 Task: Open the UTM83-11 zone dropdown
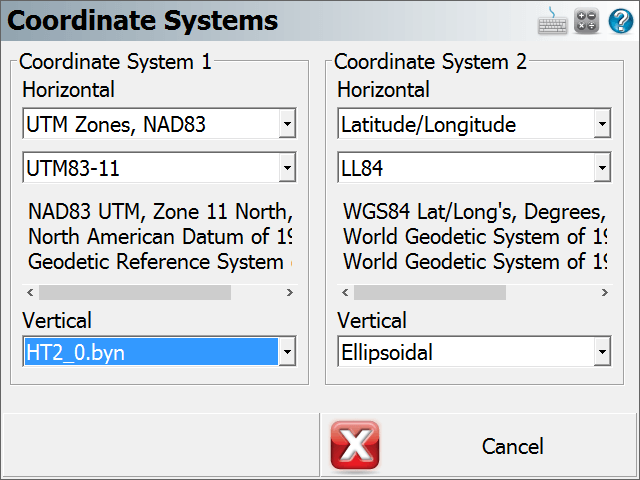tap(287, 167)
